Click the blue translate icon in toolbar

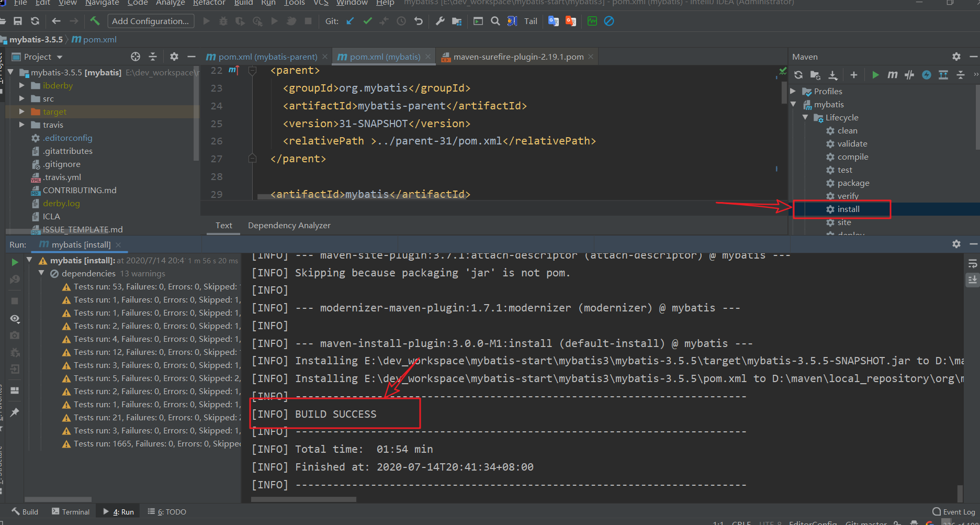click(554, 21)
